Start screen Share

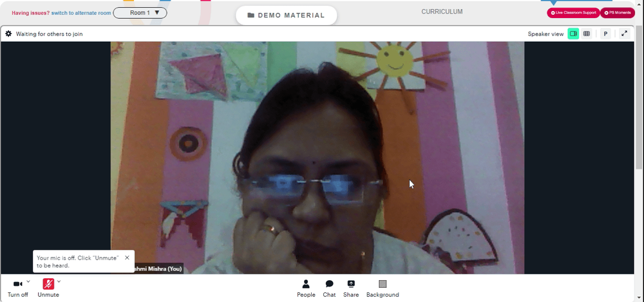click(x=351, y=288)
